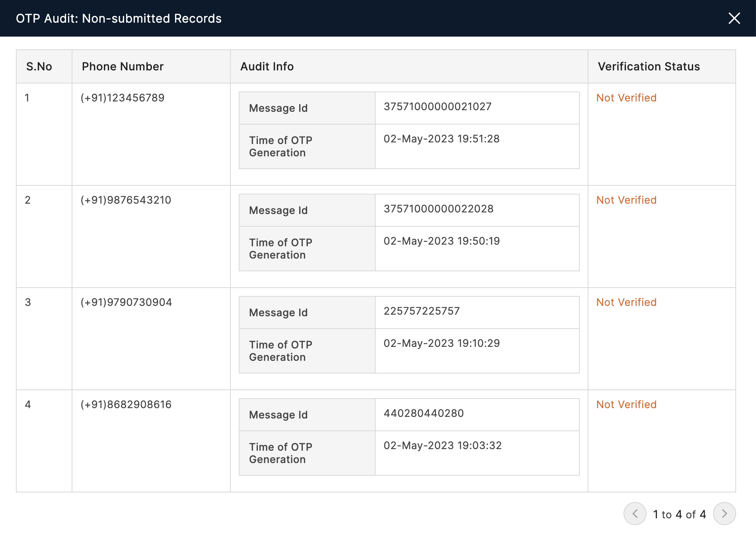Image resolution: width=756 pixels, height=541 pixels.
Task: Click the "1 to 4 of 4" page indicator
Action: 680,514
